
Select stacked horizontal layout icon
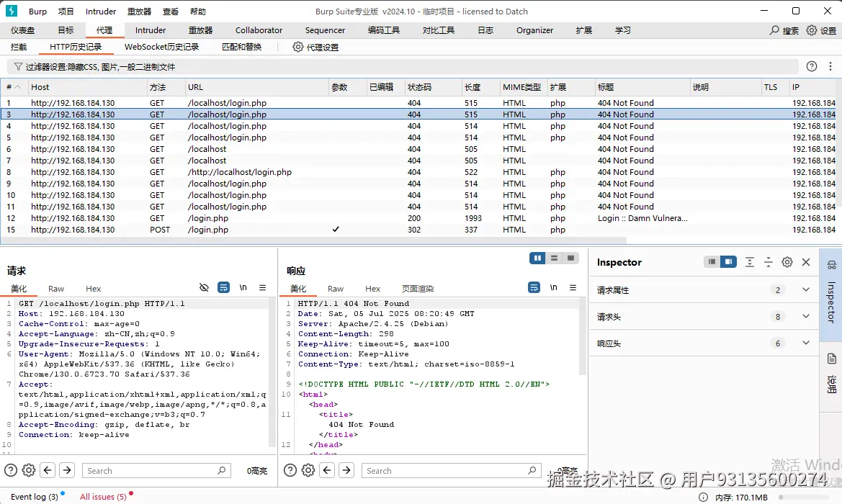[x=554, y=258]
